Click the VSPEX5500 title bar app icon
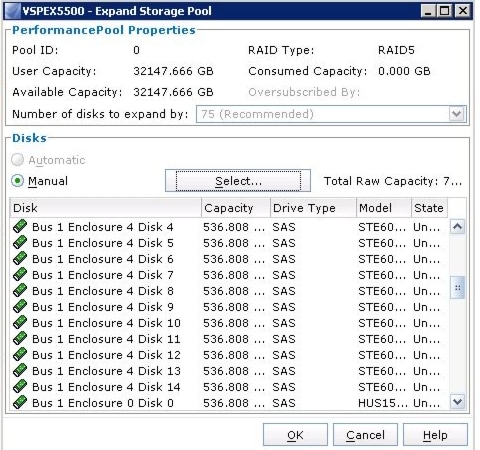Screen dimensions: 480x450 [13, 11]
